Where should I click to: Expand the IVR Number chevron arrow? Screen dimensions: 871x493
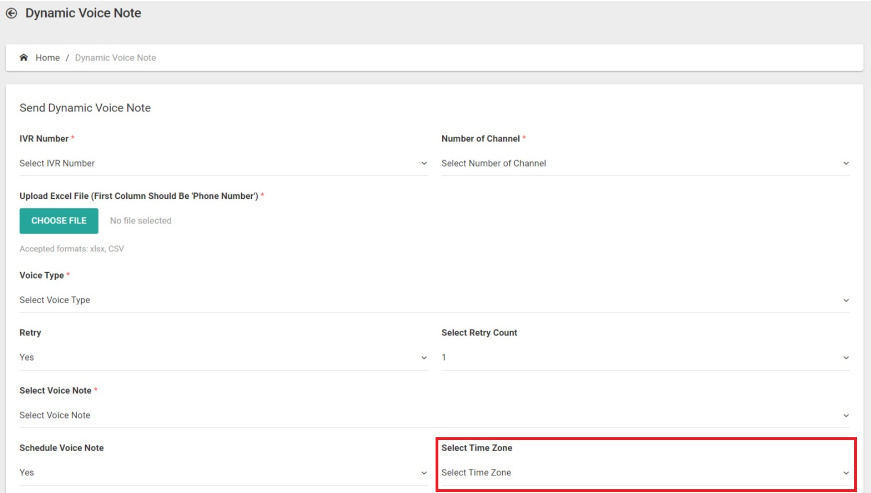[x=424, y=164]
